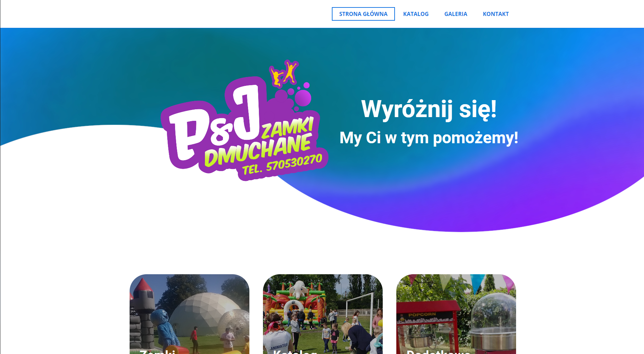Open the Galeria menu link
The image size is (644, 354).
click(x=456, y=14)
